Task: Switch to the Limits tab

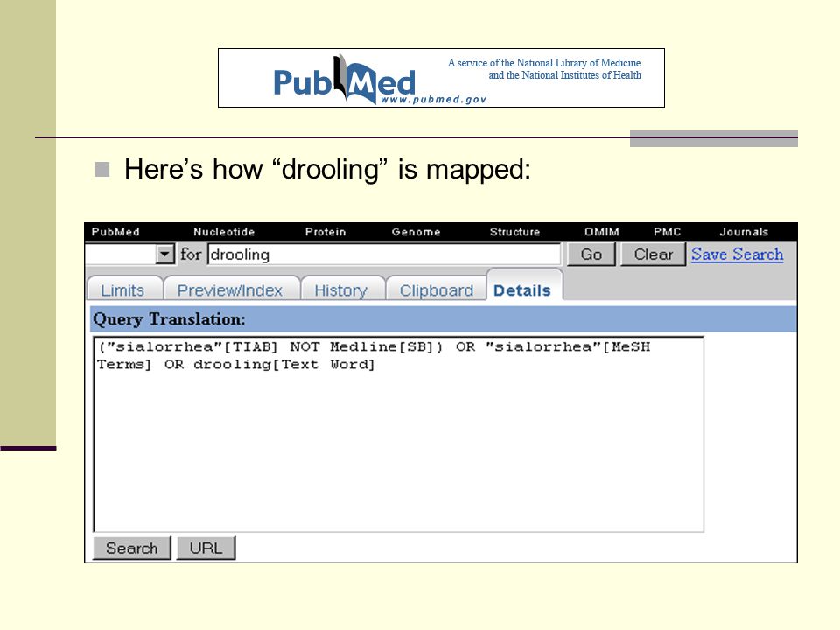Action: pos(123,290)
